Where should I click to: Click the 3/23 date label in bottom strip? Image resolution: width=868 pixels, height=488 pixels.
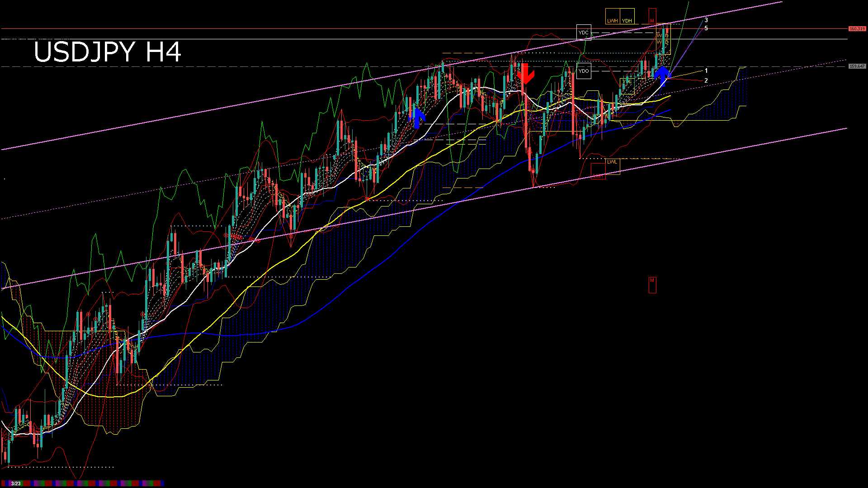click(15, 483)
